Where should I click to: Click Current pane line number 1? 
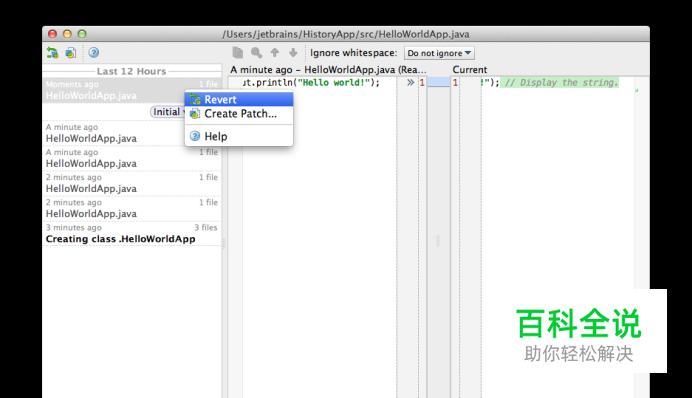455,83
